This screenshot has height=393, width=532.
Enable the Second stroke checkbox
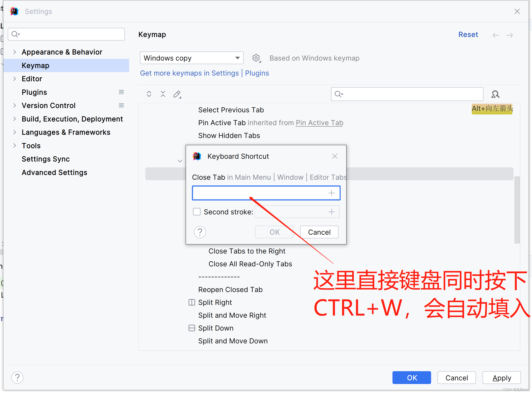pos(197,212)
